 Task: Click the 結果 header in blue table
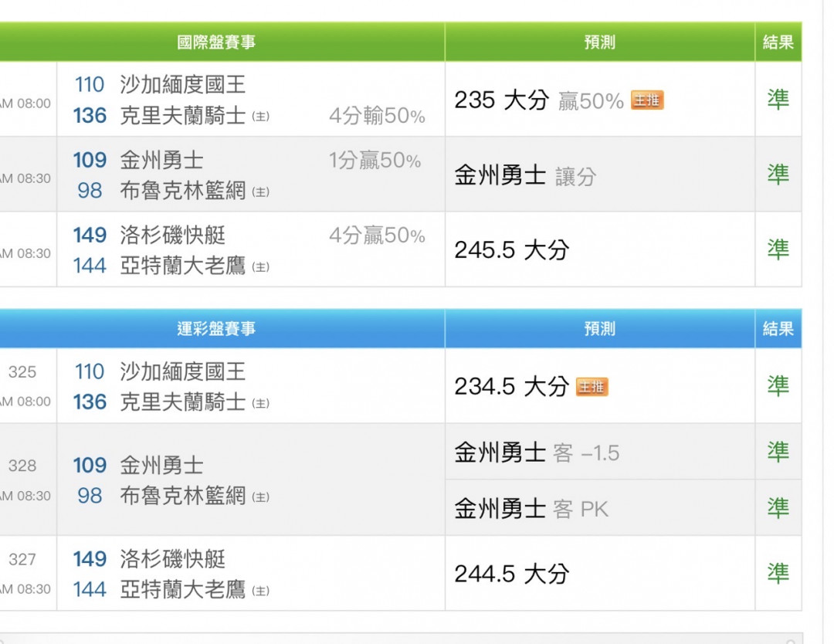coord(778,329)
